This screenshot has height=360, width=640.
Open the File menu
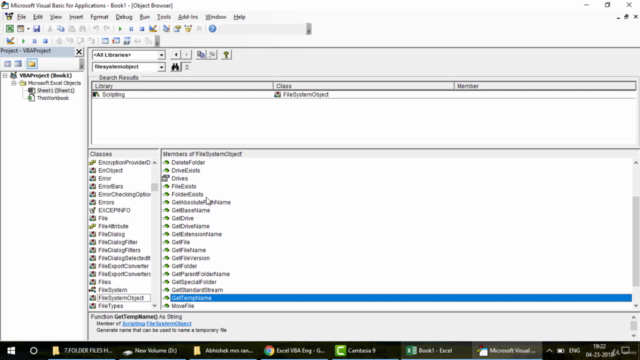point(21,17)
